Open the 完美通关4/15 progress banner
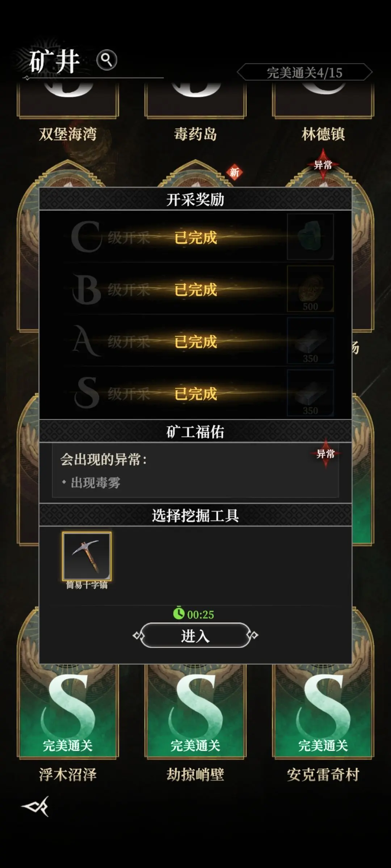The width and height of the screenshot is (391, 868). click(x=304, y=73)
